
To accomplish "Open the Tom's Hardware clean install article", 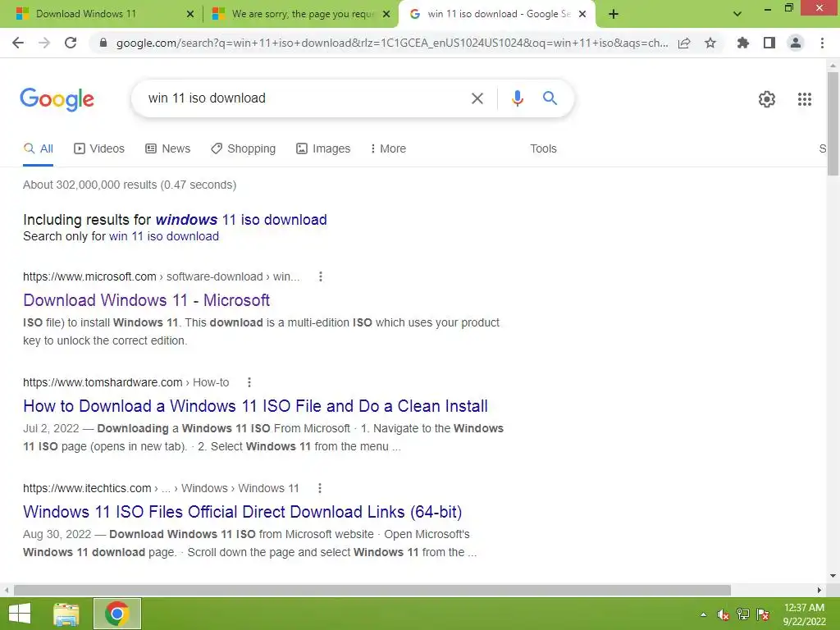I will [255, 406].
